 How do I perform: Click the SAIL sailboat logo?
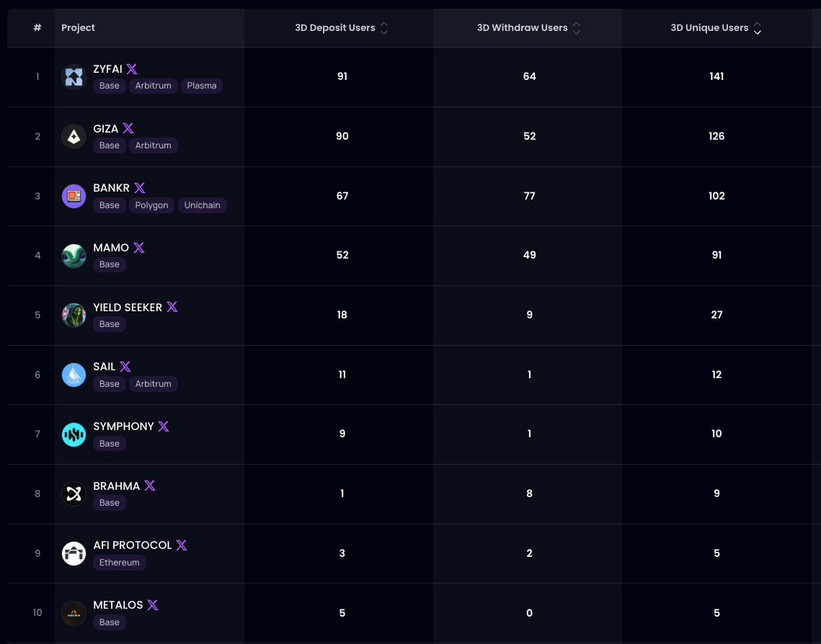click(74, 375)
